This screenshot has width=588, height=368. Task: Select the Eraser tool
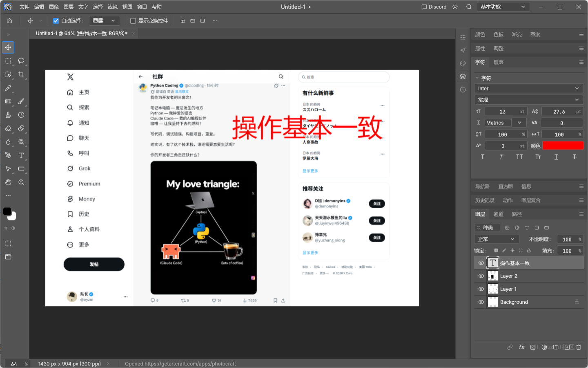8,128
